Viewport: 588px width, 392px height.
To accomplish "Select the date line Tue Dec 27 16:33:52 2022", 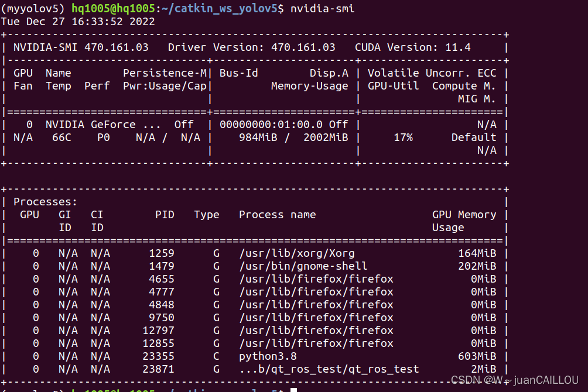I will click(x=78, y=22).
